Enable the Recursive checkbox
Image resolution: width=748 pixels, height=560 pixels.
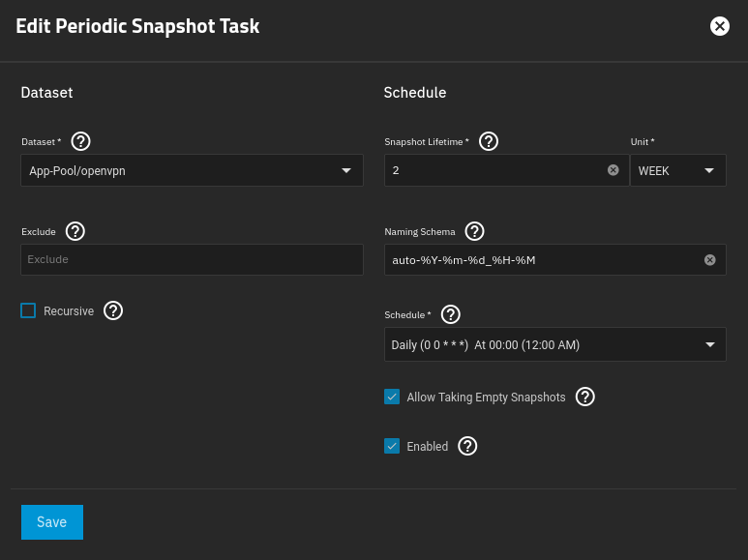click(28, 310)
